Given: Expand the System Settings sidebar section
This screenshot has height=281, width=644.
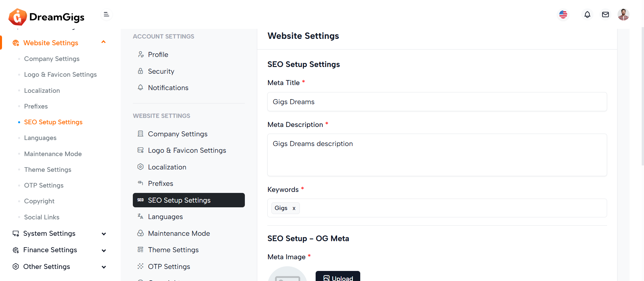Looking at the screenshot, I should (104, 234).
